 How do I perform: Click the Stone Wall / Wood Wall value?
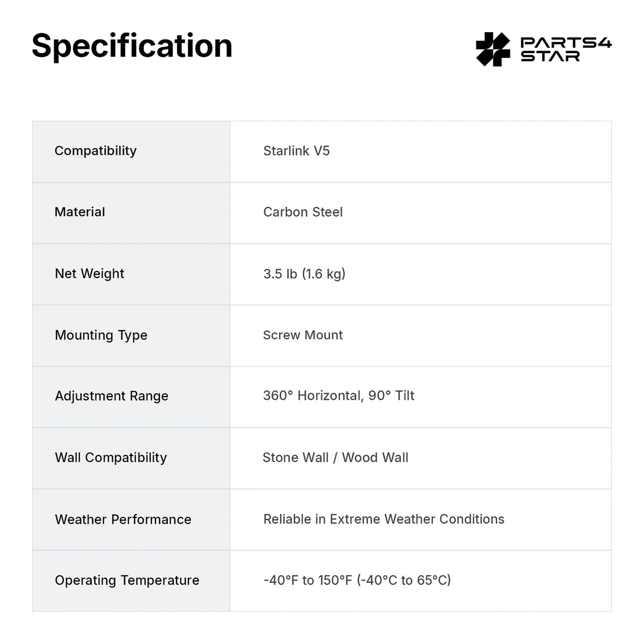click(335, 457)
